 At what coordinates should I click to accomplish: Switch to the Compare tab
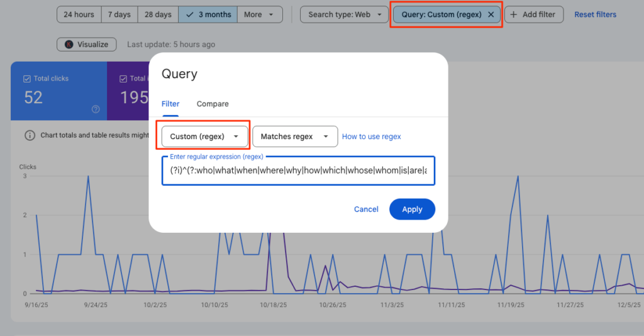[213, 104]
